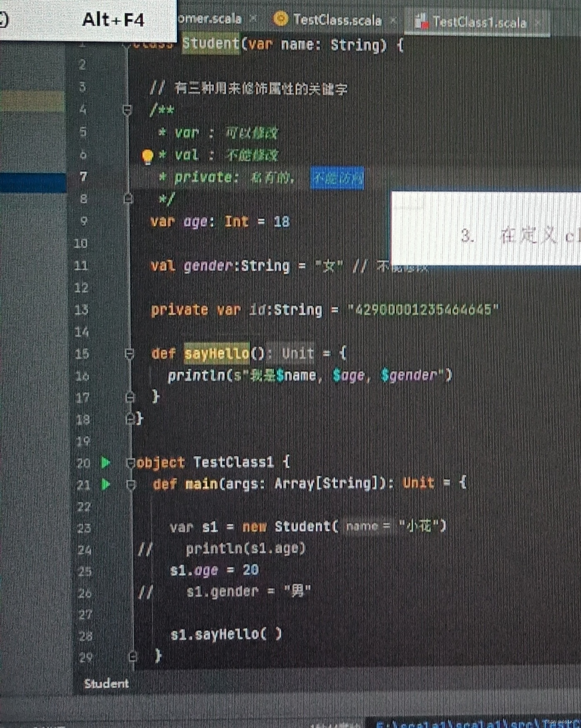Click the highlighted Student class name on line 1
The image size is (581, 728).
(x=211, y=43)
